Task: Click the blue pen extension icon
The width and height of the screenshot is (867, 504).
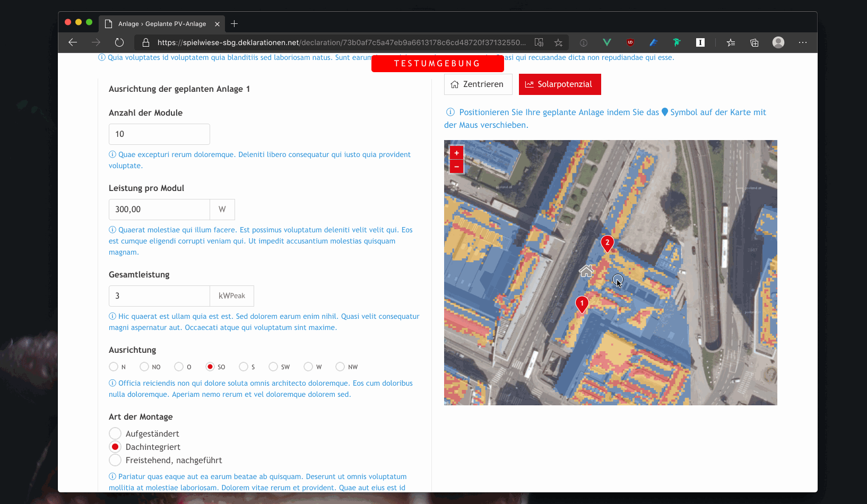Action: point(654,42)
